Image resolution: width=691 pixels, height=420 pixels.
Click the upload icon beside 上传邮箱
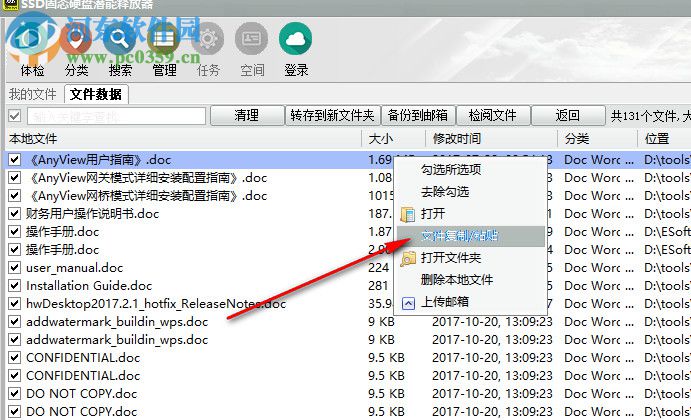click(408, 303)
